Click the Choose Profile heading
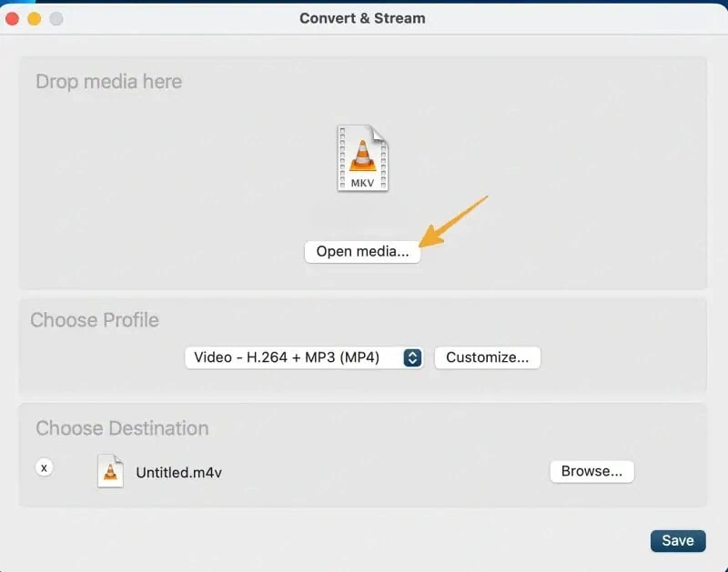Screen dimensions: 728x572 95,320
